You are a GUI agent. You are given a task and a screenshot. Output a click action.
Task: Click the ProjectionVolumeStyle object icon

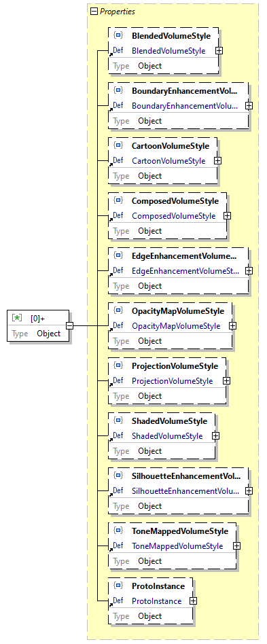[x=118, y=365]
